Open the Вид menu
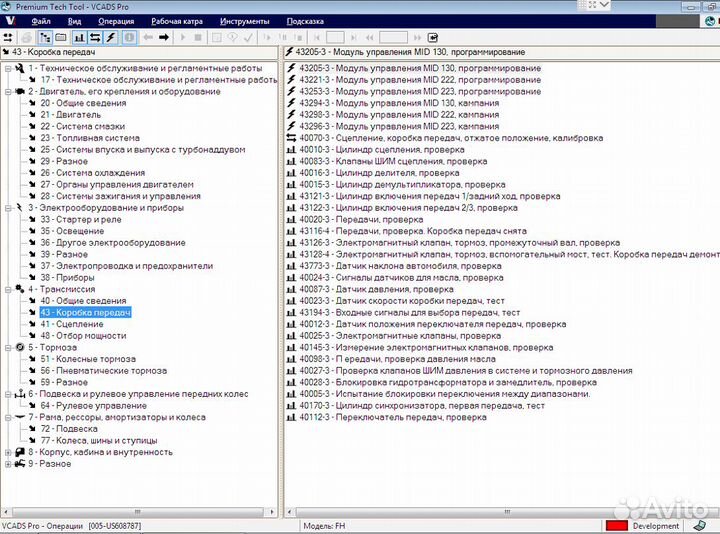This screenshot has height=534, width=720. click(x=74, y=21)
